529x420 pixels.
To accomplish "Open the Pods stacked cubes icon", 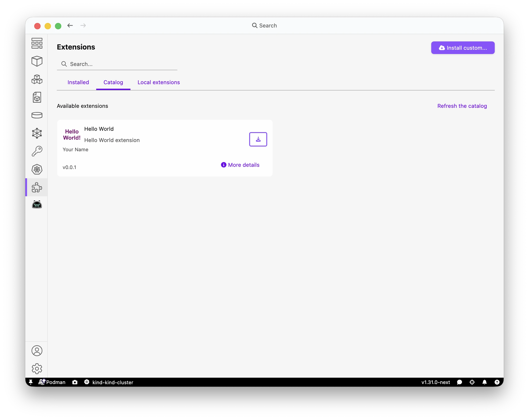I will pyautogui.click(x=37, y=79).
